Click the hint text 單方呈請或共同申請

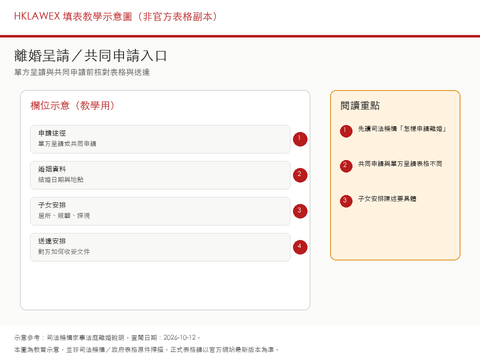pyautogui.click(x=67, y=144)
